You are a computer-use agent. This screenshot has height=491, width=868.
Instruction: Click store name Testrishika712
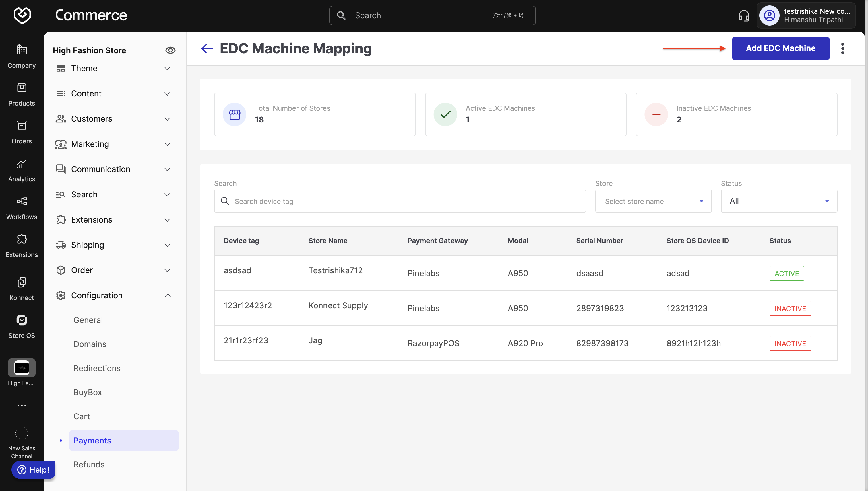[336, 270]
